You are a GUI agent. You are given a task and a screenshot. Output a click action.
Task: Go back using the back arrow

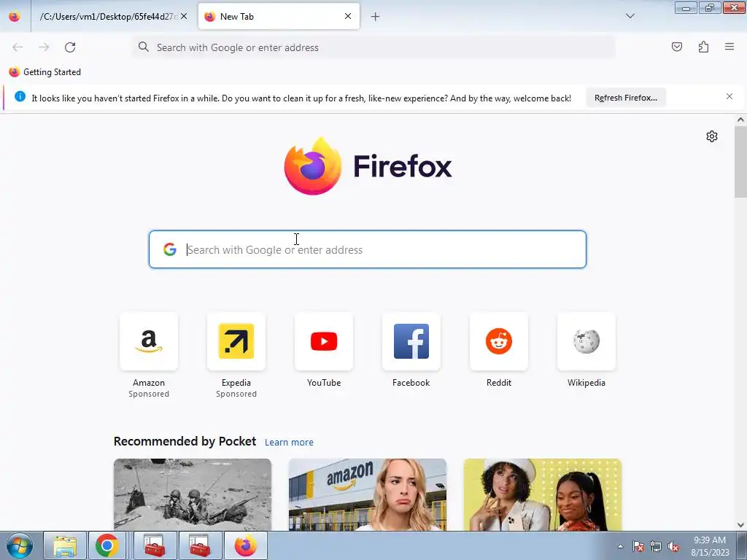coord(18,47)
